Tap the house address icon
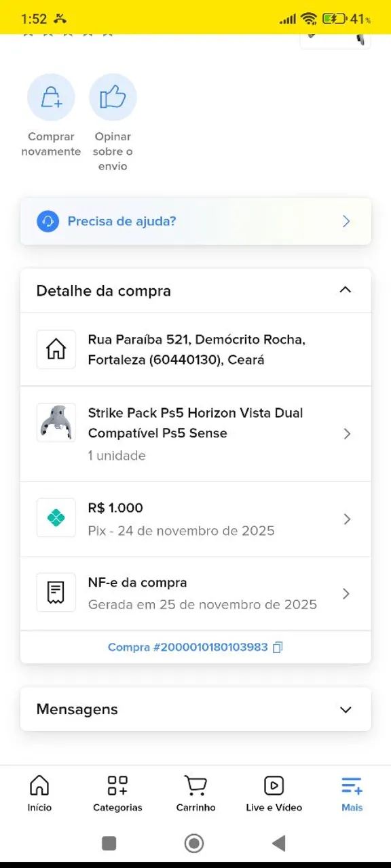 56,349
